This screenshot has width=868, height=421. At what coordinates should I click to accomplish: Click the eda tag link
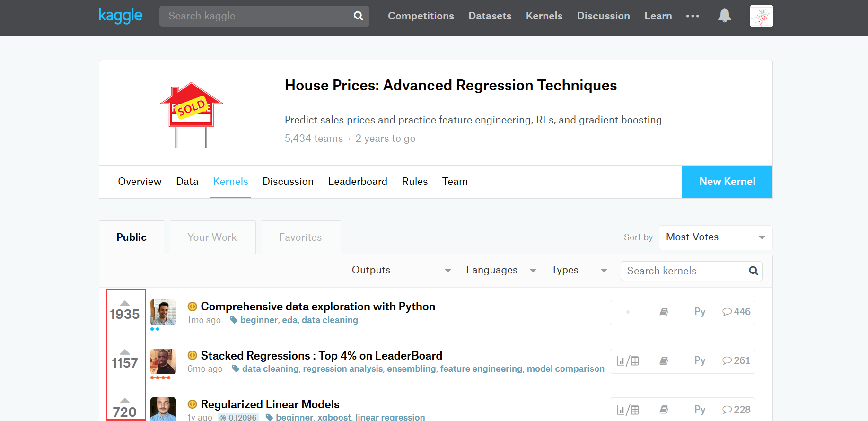(289, 320)
